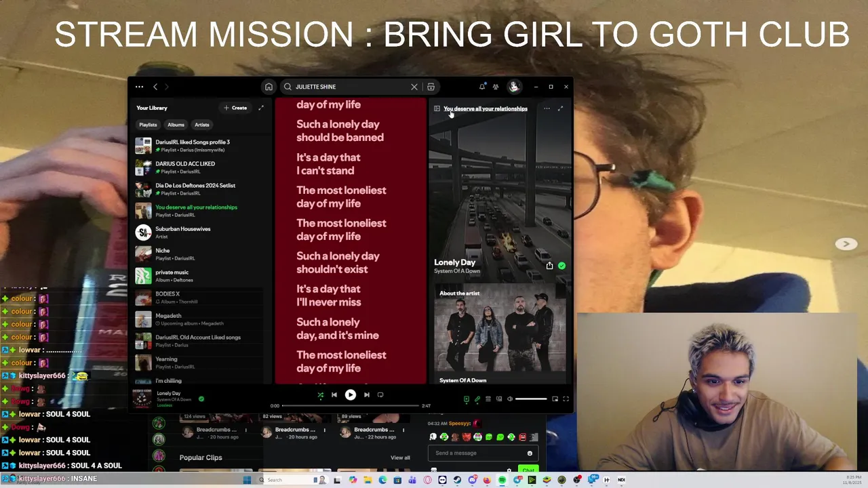Viewport: 868px width, 488px height.
Task: Open Firefox from taskbar
Action: 487,480
